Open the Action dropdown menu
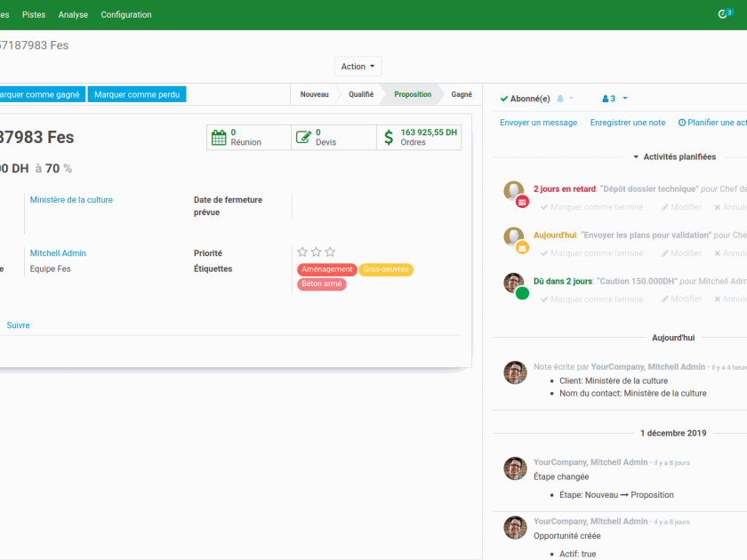 [357, 66]
